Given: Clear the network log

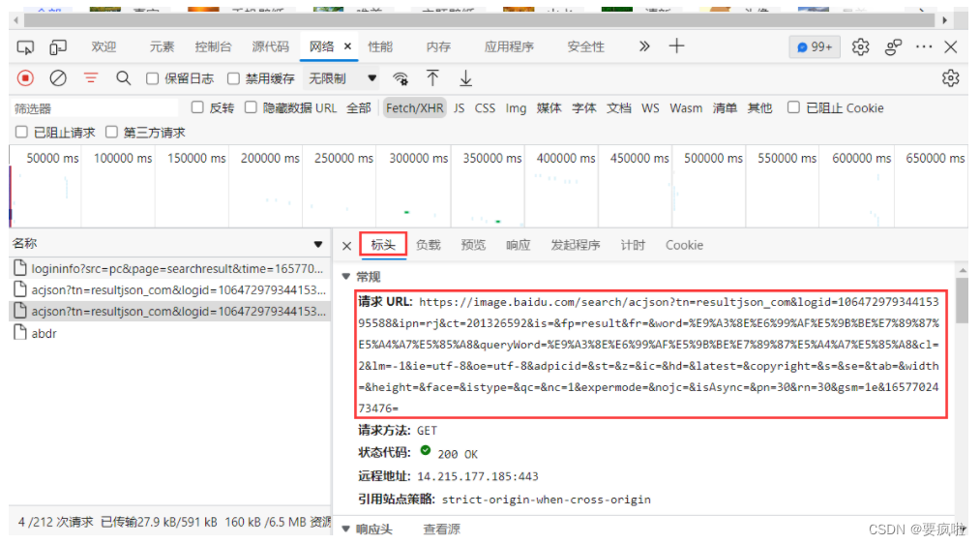Looking at the screenshot, I should (x=58, y=78).
